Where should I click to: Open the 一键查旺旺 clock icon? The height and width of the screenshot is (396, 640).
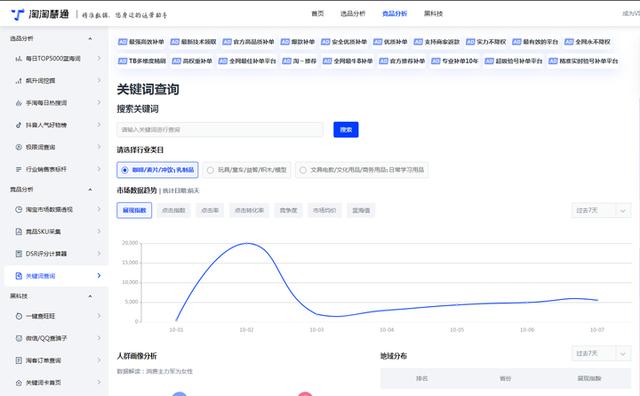coord(18,316)
